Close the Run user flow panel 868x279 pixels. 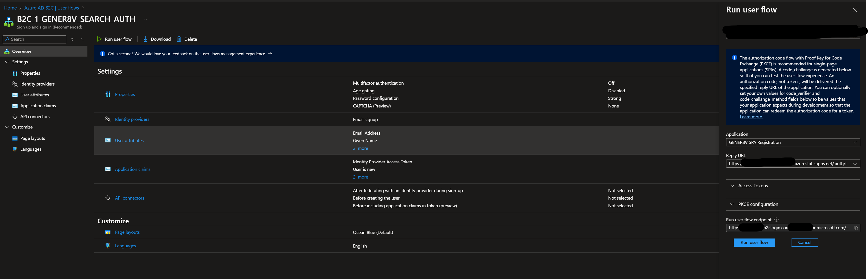(854, 10)
